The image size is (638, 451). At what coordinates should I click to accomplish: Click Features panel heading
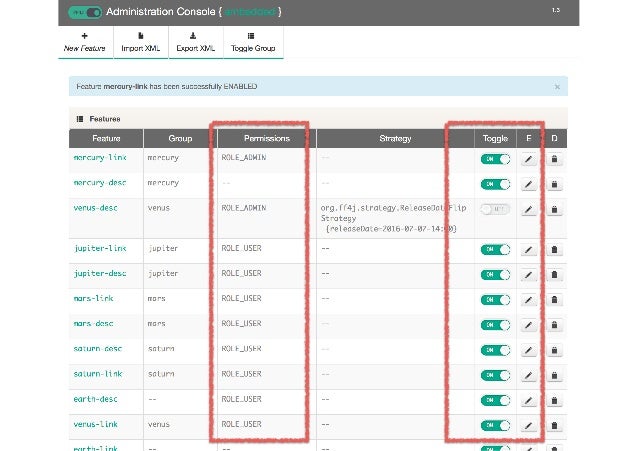[x=105, y=119]
